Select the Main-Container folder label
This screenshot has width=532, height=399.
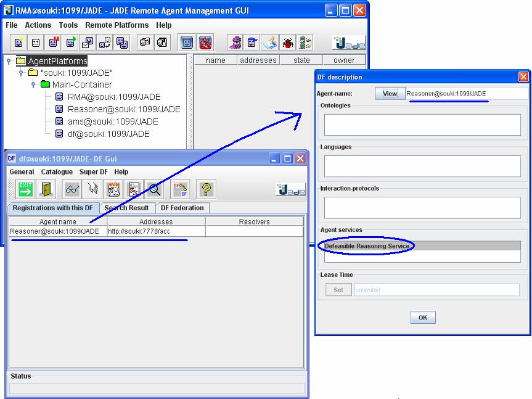pyautogui.click(x=82, y=84)
